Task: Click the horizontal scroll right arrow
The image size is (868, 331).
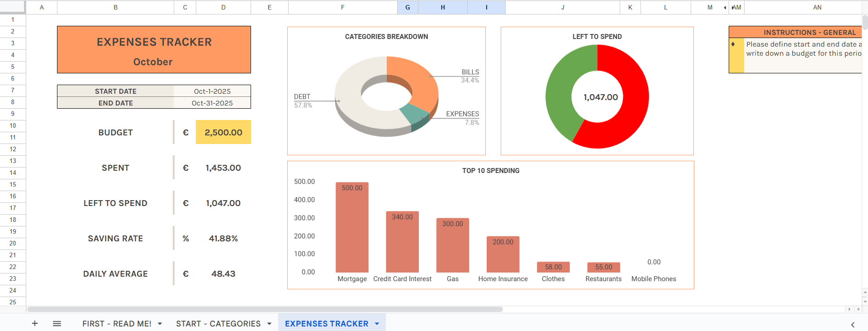Action: (858, 309)
